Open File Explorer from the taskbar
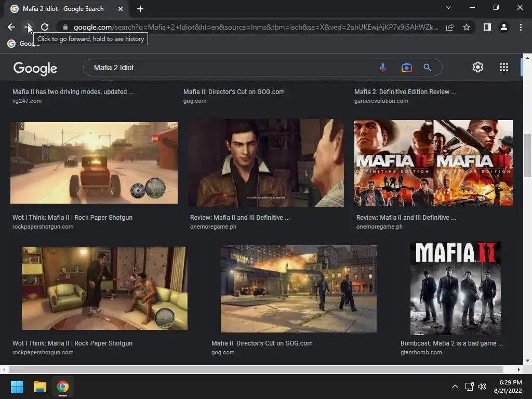This screenshot has width=532, height=399. coord(39,387)
